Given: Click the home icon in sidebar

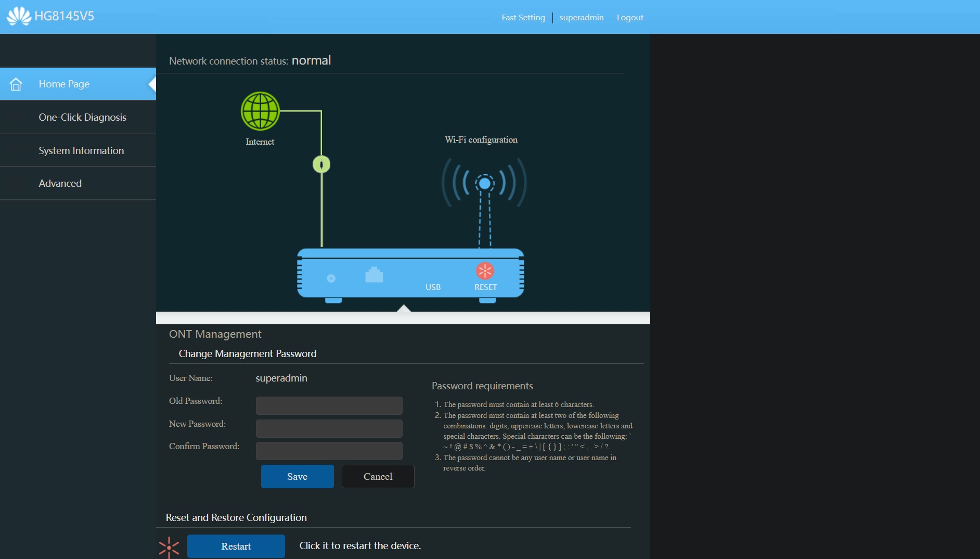Looking at the screenshot, I should [x=16, y=84].
